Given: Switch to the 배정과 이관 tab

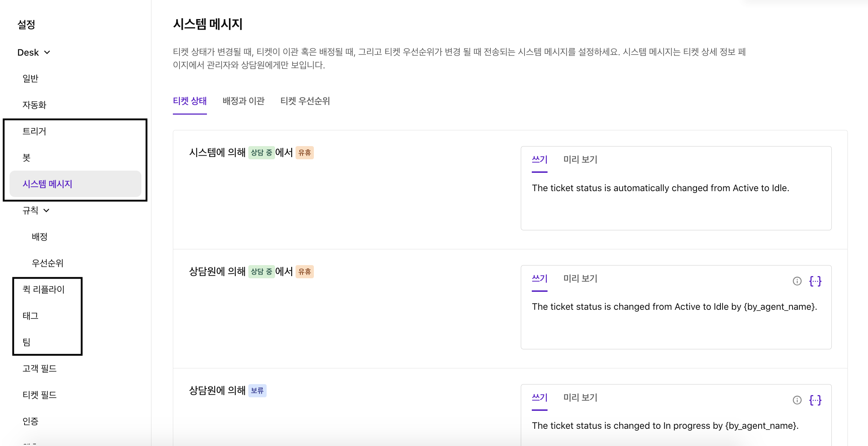Looking at the screenshot, I should [244, 101].
